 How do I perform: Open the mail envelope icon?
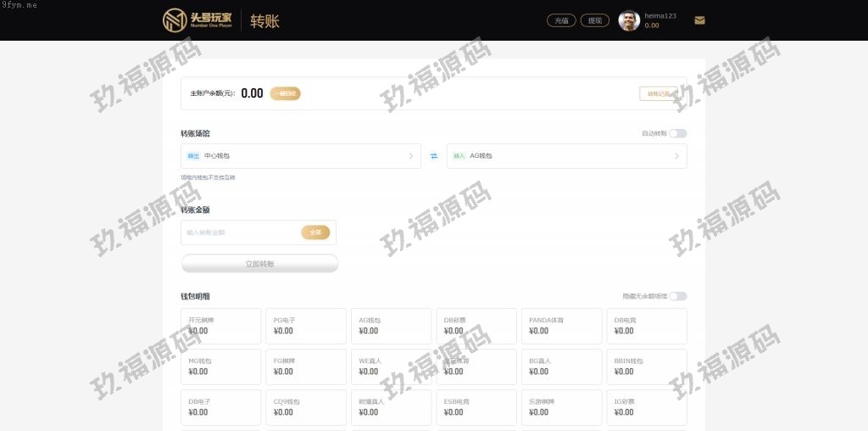pos(699,20)
